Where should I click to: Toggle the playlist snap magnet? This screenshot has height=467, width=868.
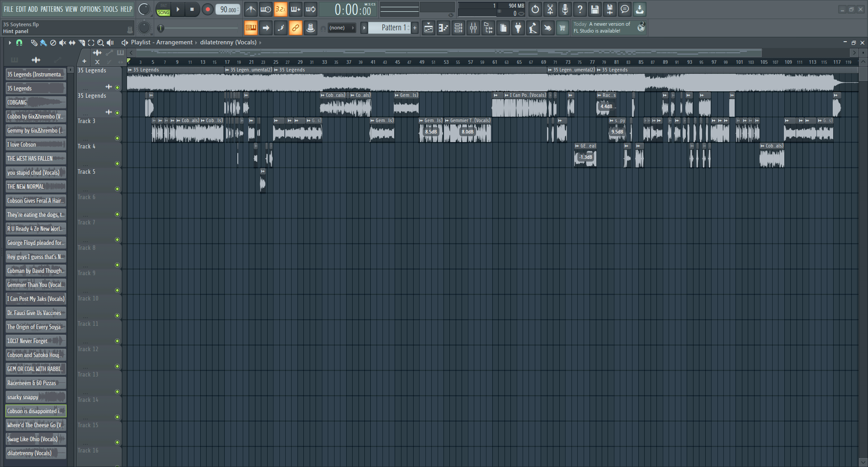pyautogui.click(x=19, y=43)
